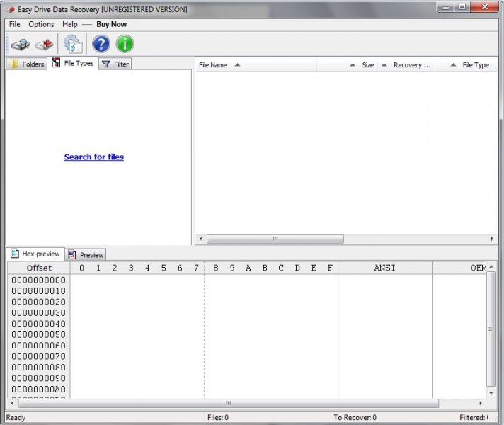Switch to the Filter tab

pos(115,64)
